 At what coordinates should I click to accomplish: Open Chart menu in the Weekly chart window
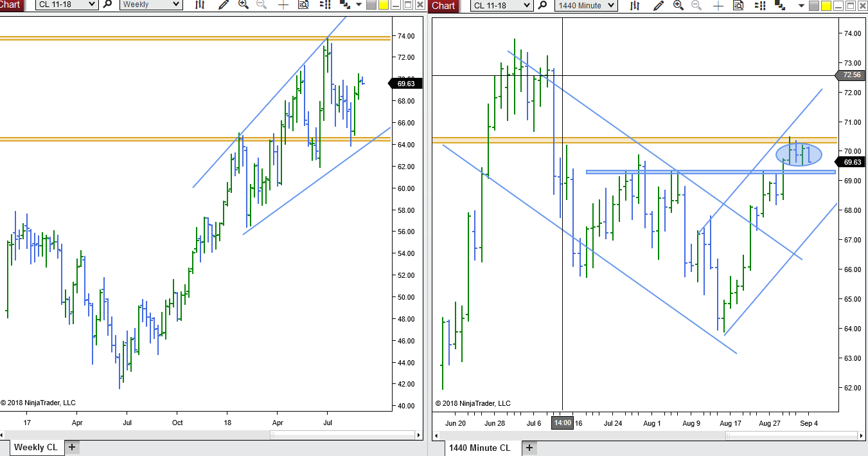pos(11,5)
